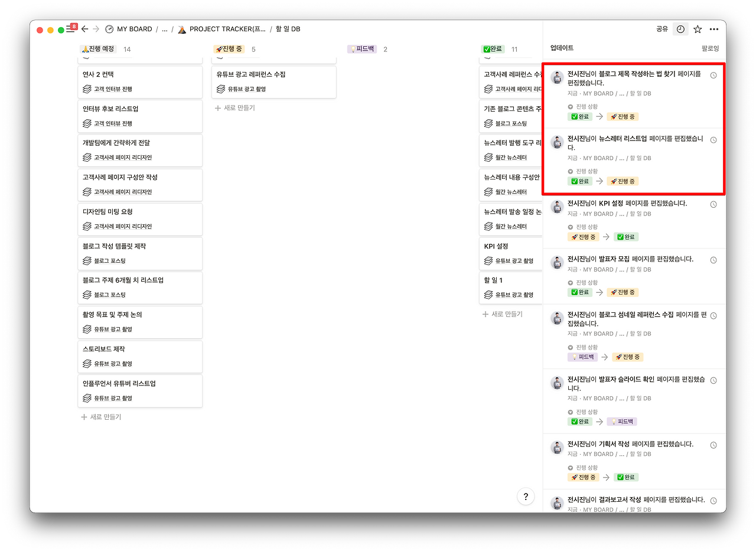Open the 촬영 목표 및 주제 논의 card
The height and width of the screenshot is (552, 756).
pos(140,322)
